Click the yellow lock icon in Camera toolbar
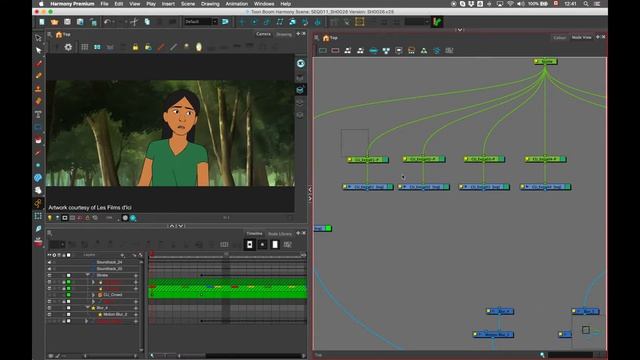Image resolution: width=640 pixels, height=360 pixels. tap(135, 47)
